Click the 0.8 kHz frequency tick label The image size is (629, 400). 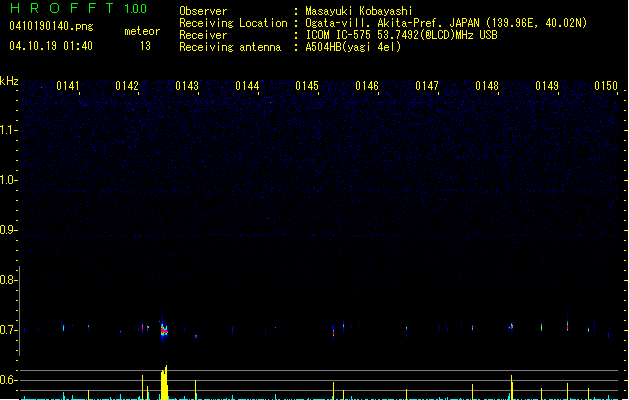pos(8,280)
